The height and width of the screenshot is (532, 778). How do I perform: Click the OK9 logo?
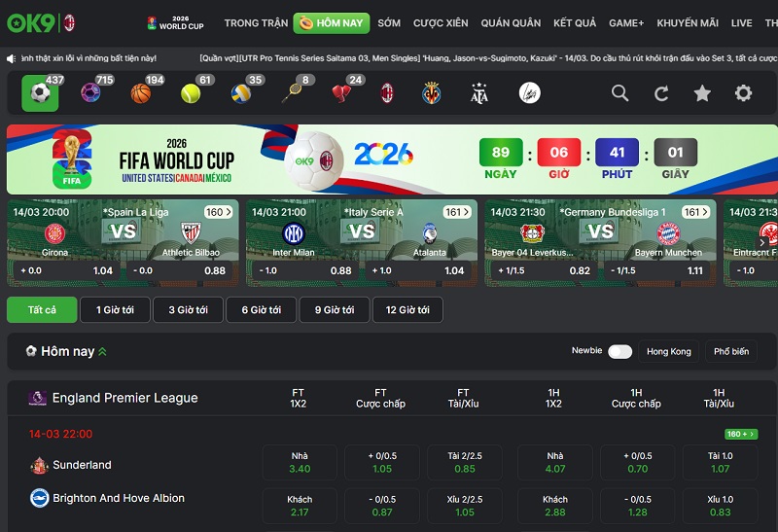(x=30, y=22)
